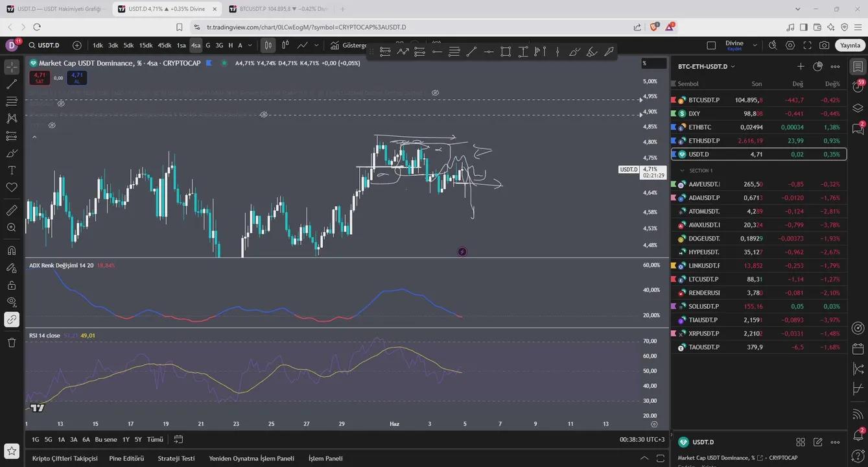868x467 pixels.
Task: Click the Yayınla publish button
Action: click(850, 45)
